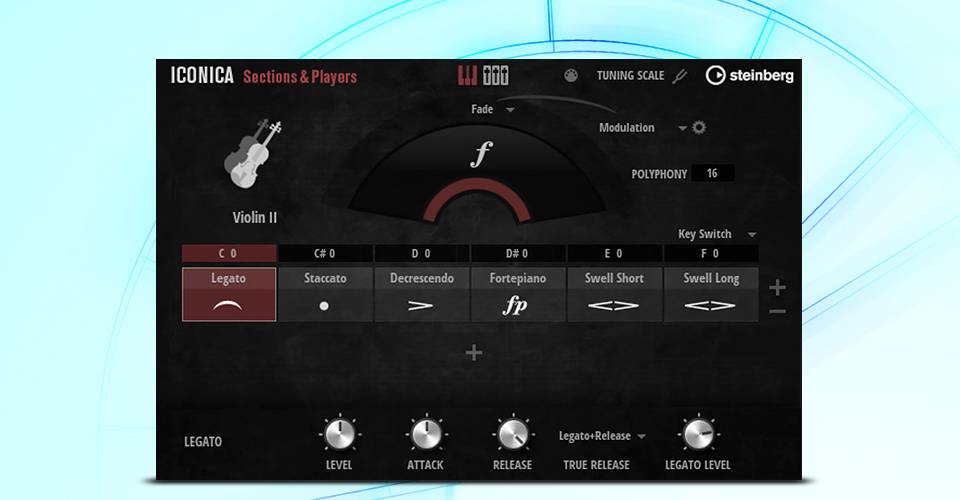Select the Swell Short articulation

(x=614, y=294)
